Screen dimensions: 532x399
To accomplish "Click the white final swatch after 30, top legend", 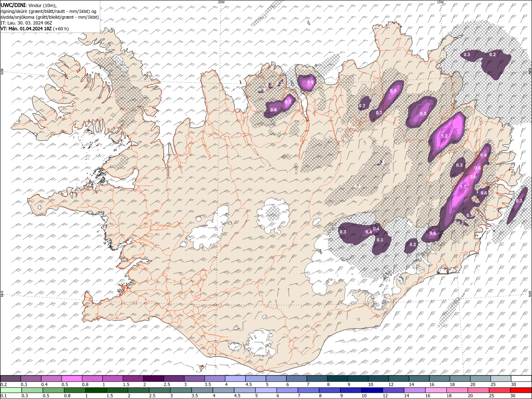I will pyautogui.click(x=521, y=379).
